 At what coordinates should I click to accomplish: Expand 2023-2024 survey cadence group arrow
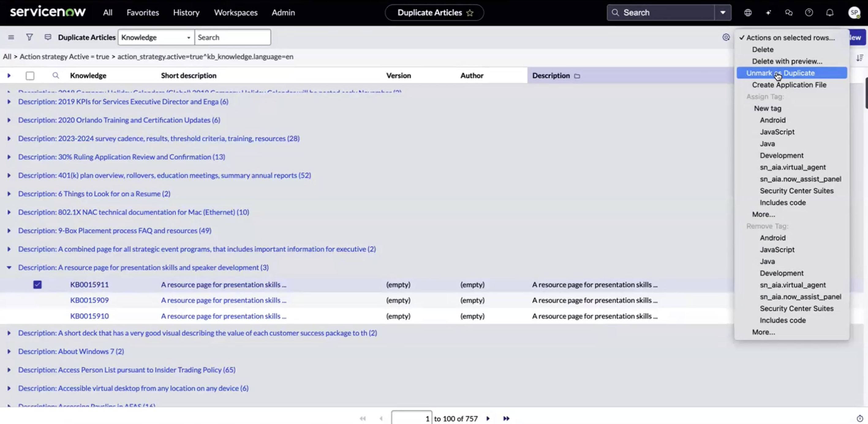click(9, 138)
